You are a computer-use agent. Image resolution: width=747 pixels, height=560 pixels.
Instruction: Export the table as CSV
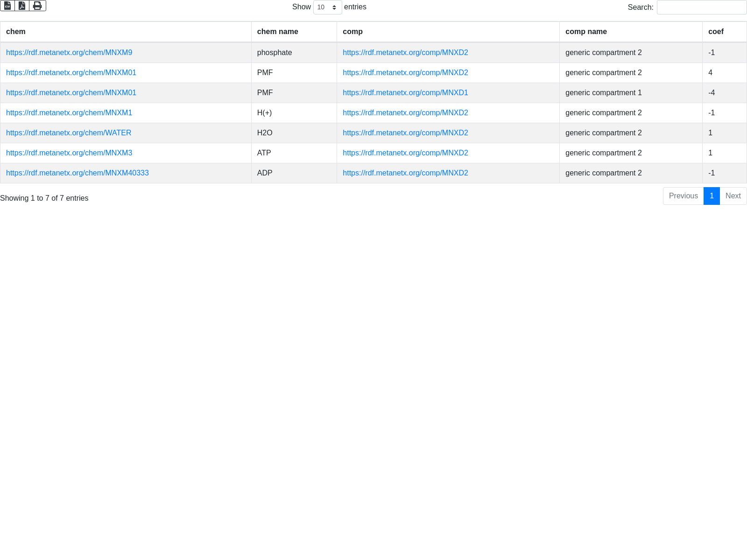pos(7,6)
